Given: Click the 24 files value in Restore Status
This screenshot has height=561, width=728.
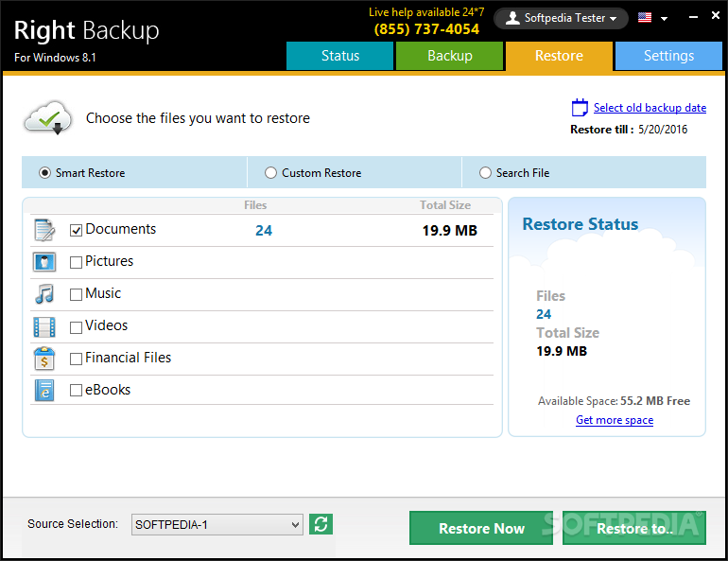Looking at the screenshot, I should 544,314.
